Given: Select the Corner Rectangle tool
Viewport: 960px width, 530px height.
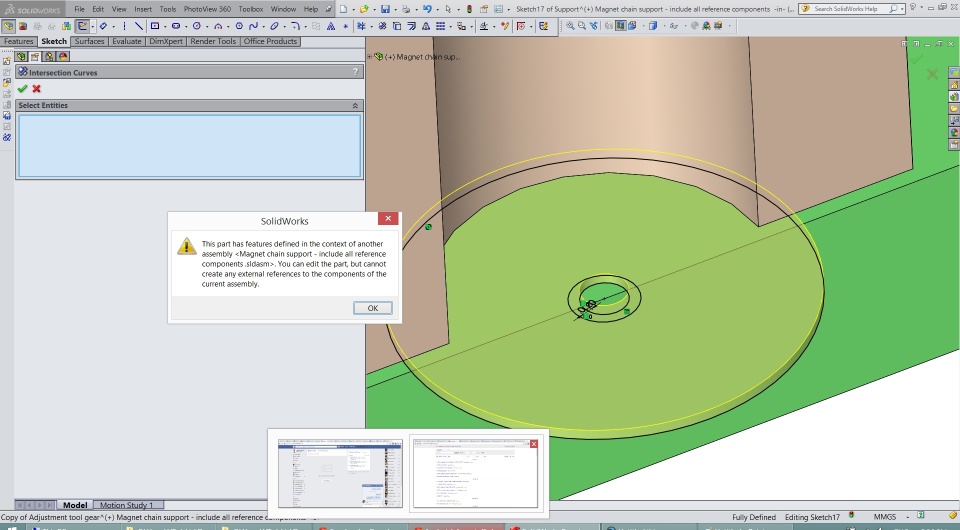Looking at the screenshot, I should pos(155,26).
